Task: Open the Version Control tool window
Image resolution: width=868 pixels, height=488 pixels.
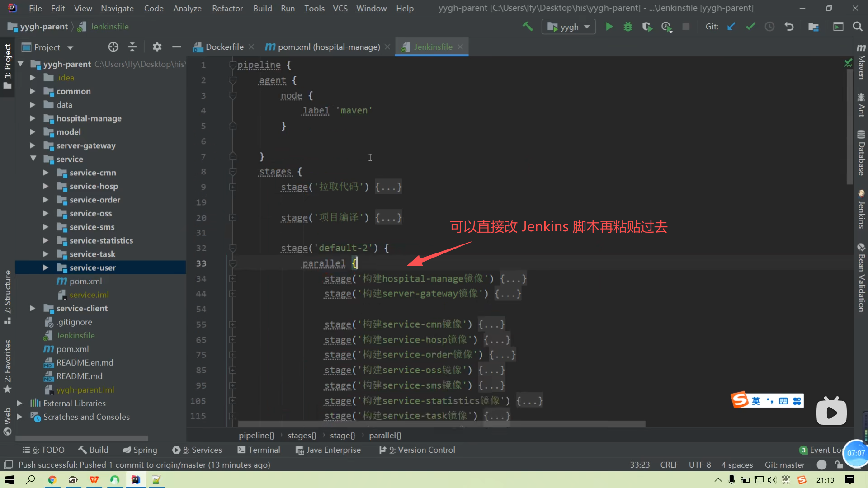Action: 417,450
